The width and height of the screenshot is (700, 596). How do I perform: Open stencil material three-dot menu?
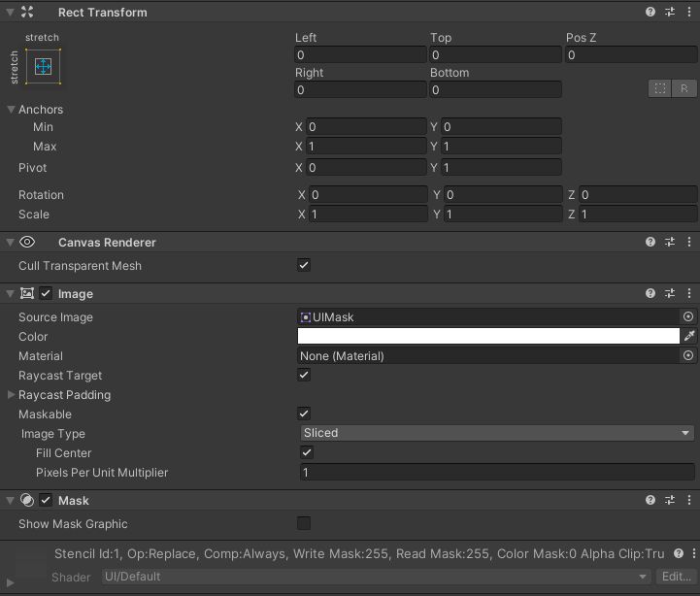pyautogui.click(x=694, y=553)
